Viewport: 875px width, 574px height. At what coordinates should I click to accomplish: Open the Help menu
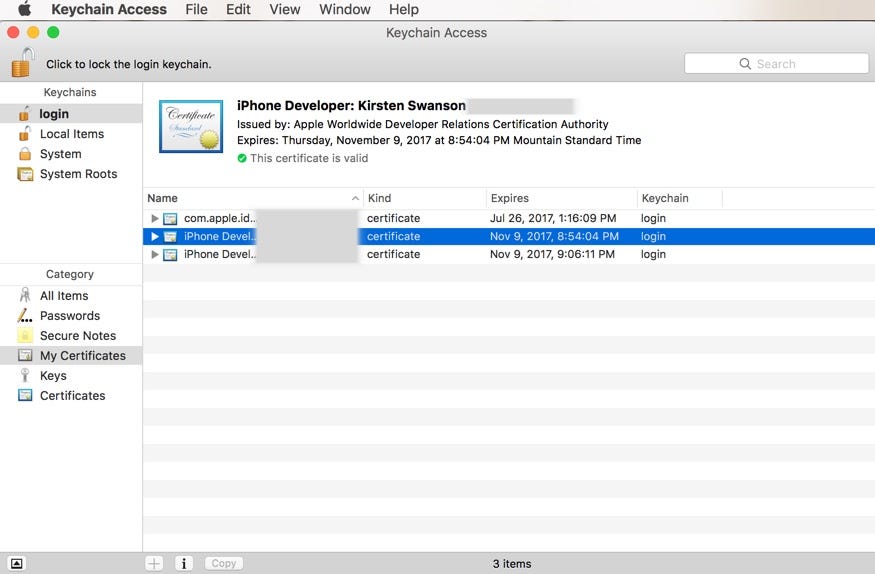click(x=404, y=9)
